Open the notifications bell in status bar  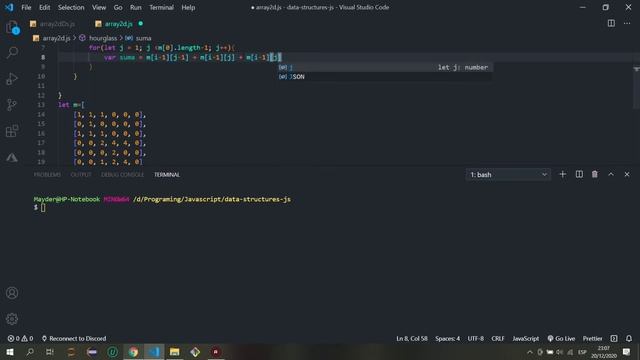click(629, 338)
